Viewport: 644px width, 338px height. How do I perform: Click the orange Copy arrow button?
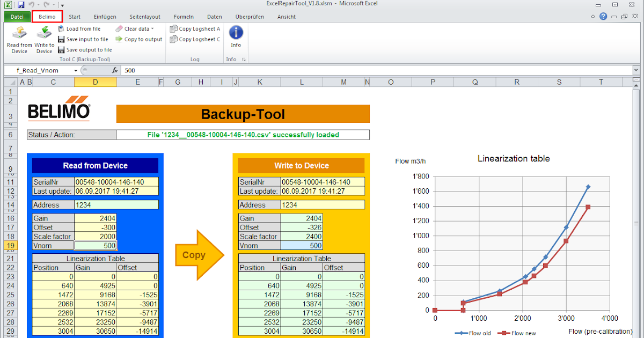[199, 255]
